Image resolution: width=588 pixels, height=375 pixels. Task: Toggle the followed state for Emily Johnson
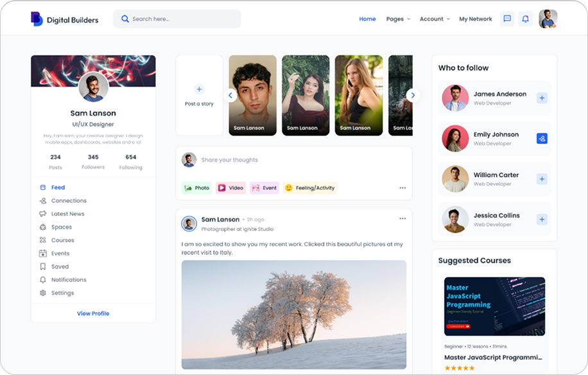point(542,138)
